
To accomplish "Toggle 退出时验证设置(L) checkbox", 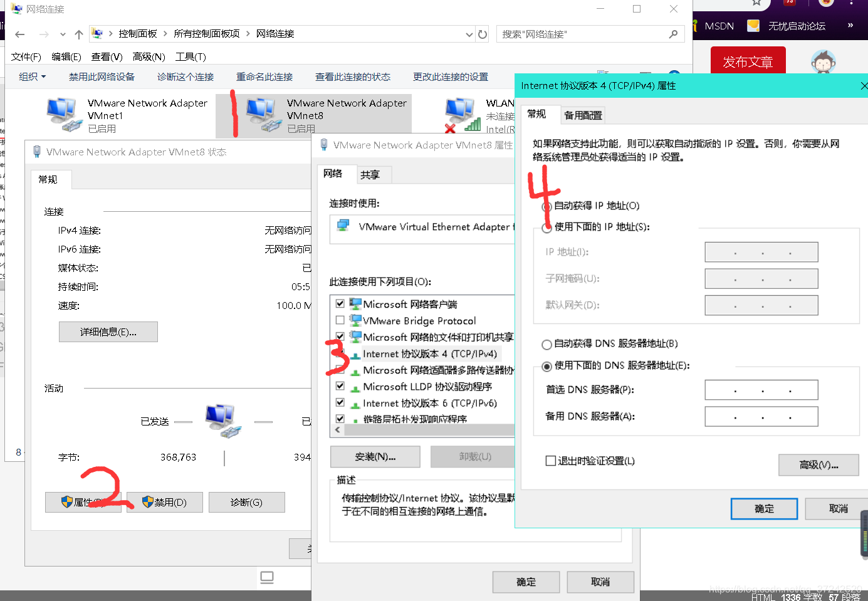I will tap(551, 461).
